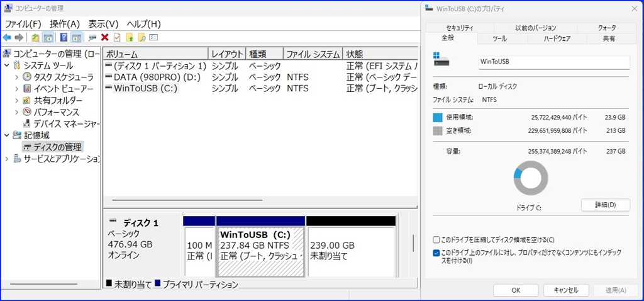Open the Help (ヘルプ) menu
This screenshot has width=644, height=301.
point(144,24)
